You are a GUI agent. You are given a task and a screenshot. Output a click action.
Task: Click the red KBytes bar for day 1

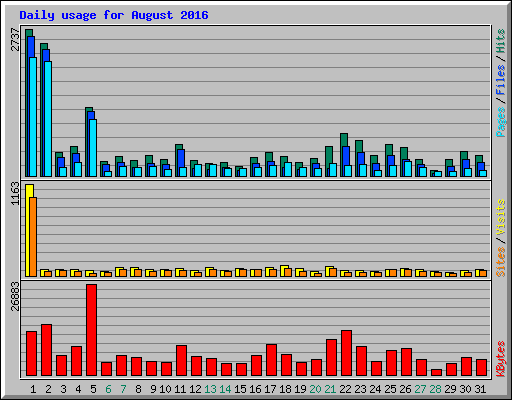32,353
